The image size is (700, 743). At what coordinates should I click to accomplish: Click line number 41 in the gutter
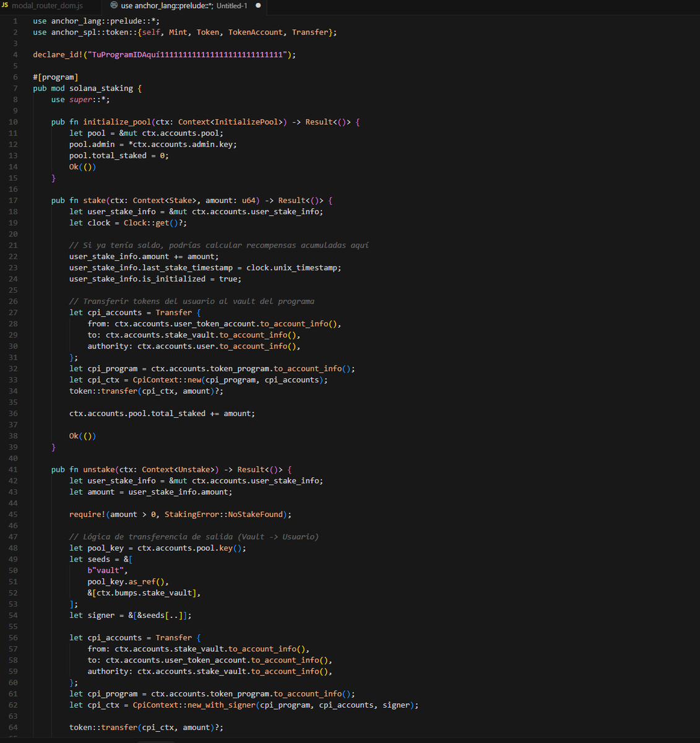tap(13, 469)
